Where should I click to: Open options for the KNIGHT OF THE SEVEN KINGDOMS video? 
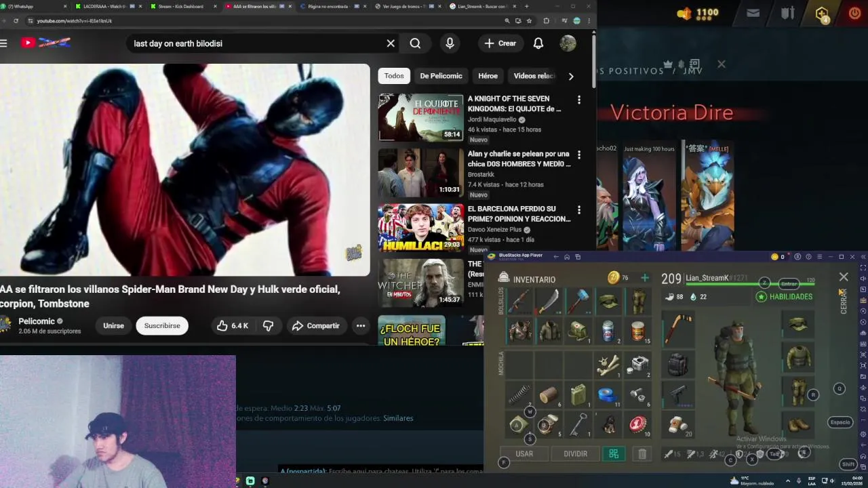pyautogui.click(x=579, y=100)
